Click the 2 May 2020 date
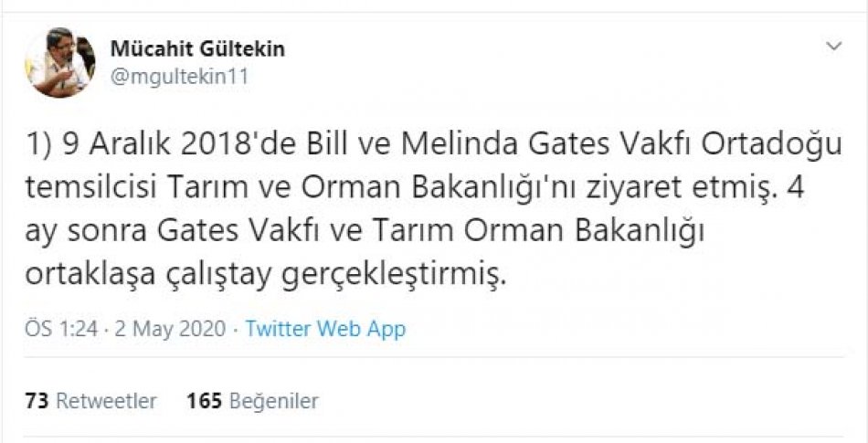The width and height of the screenshot is (868, 443). 169,329
